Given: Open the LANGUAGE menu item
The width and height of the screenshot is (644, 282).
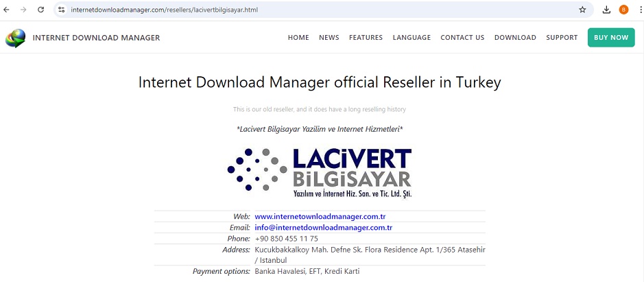Looking at the screenshot, I should pos(412,38).
